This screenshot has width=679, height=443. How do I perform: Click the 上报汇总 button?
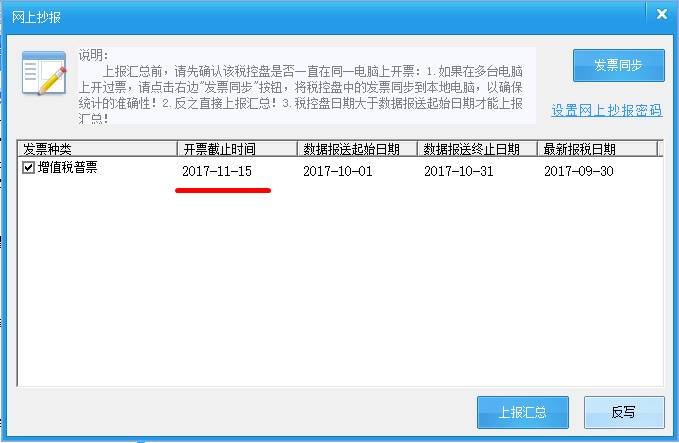tap(523, 412)
